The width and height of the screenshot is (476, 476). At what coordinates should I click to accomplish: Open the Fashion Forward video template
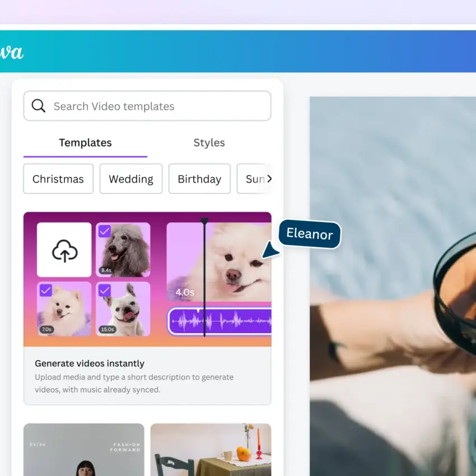click(x=84, y=450)
